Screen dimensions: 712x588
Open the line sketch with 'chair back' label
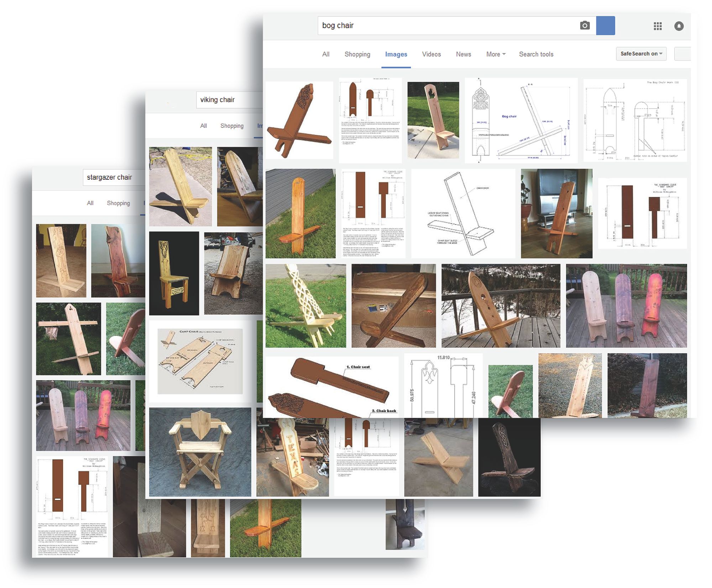(x=463, y=214)
